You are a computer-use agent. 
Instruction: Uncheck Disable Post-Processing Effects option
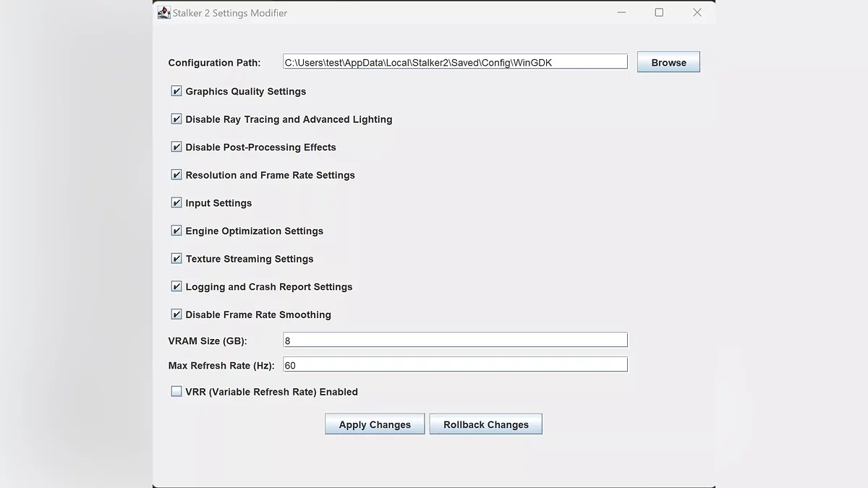click(176, 147)
